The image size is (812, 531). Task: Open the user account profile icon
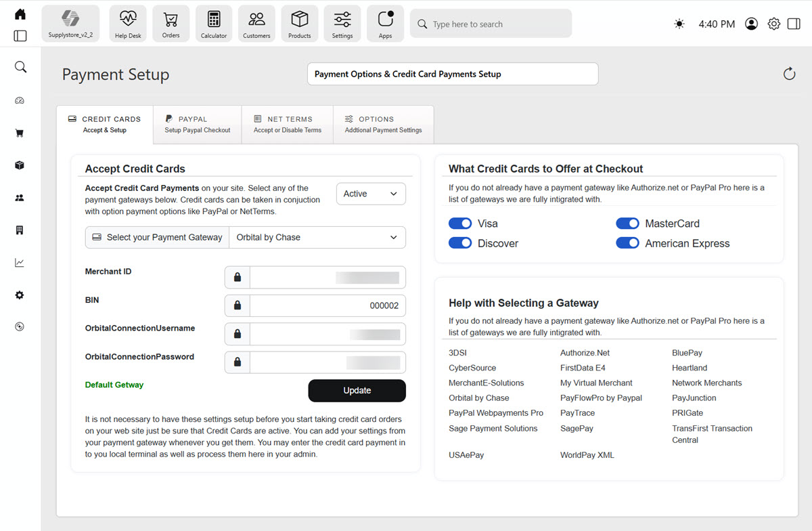(751, 24)
